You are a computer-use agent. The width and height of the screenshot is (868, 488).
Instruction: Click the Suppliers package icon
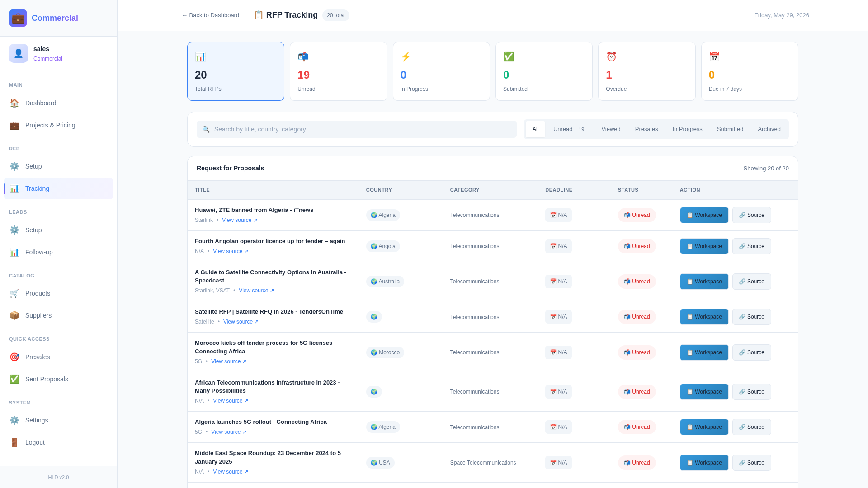pos(14,315)
